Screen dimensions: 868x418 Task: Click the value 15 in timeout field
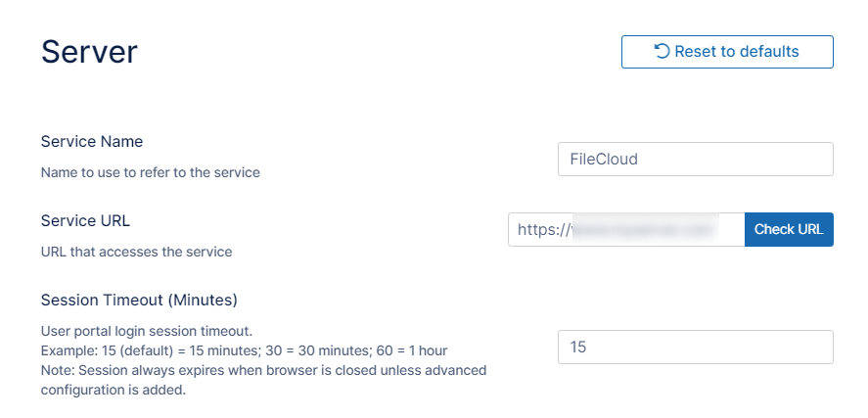coord(578,347)
